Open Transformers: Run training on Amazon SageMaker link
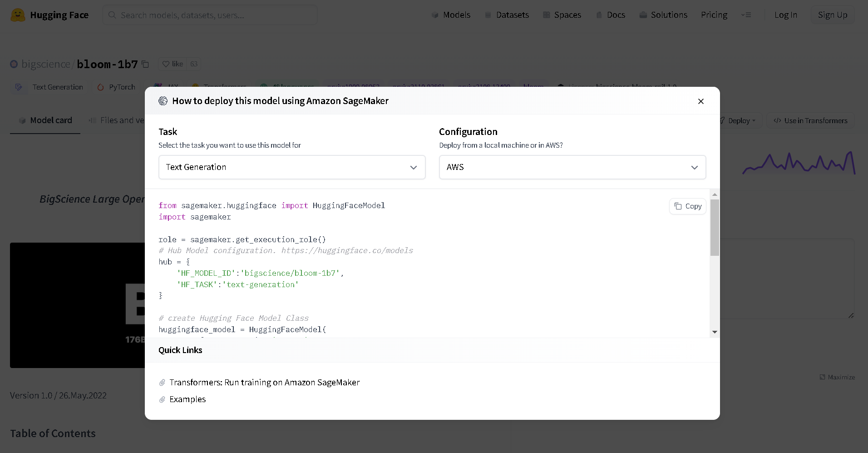Screen dimensions: 868x453 (x=264, y=383)
